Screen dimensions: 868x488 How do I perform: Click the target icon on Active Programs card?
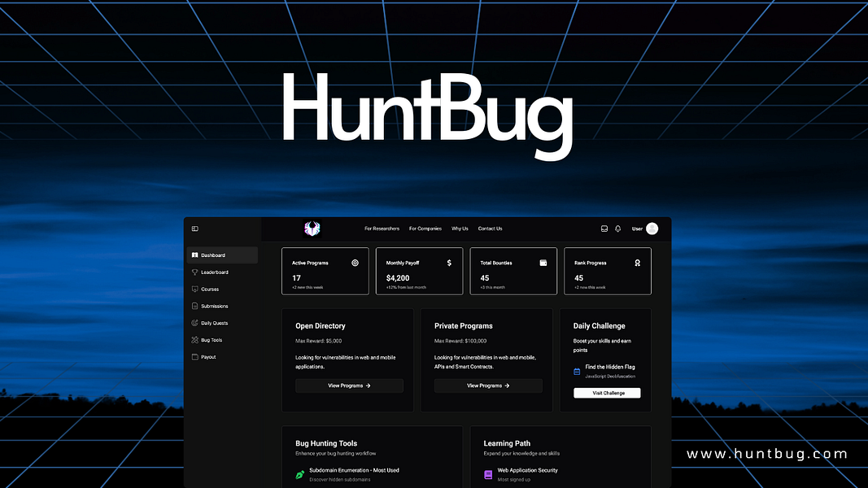[x=354, y=263]
